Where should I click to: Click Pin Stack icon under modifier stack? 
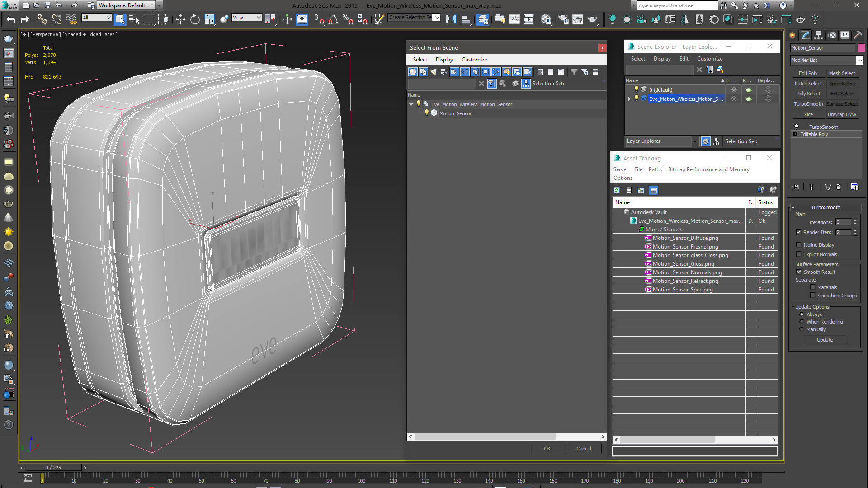[797, 187]
